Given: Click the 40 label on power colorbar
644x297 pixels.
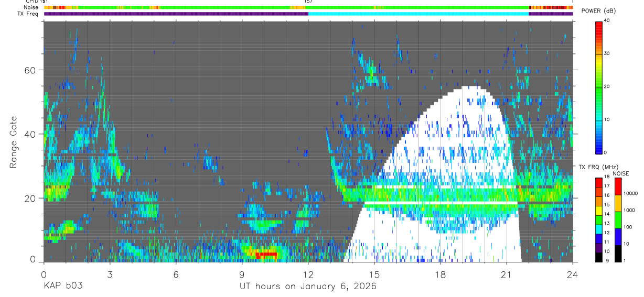Looking at the screenshot, I should (x=607, y=20).
